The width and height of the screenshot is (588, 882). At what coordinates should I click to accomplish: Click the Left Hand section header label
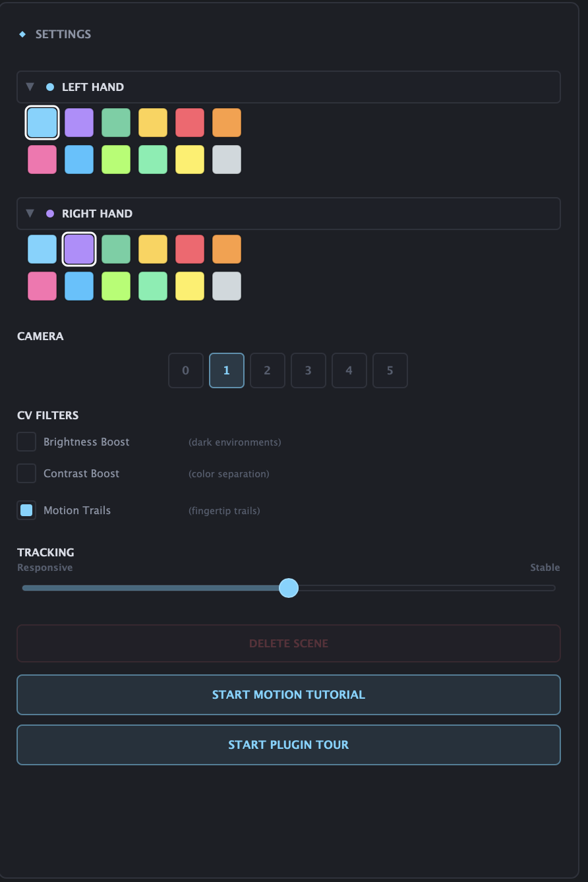pos(93,87)
